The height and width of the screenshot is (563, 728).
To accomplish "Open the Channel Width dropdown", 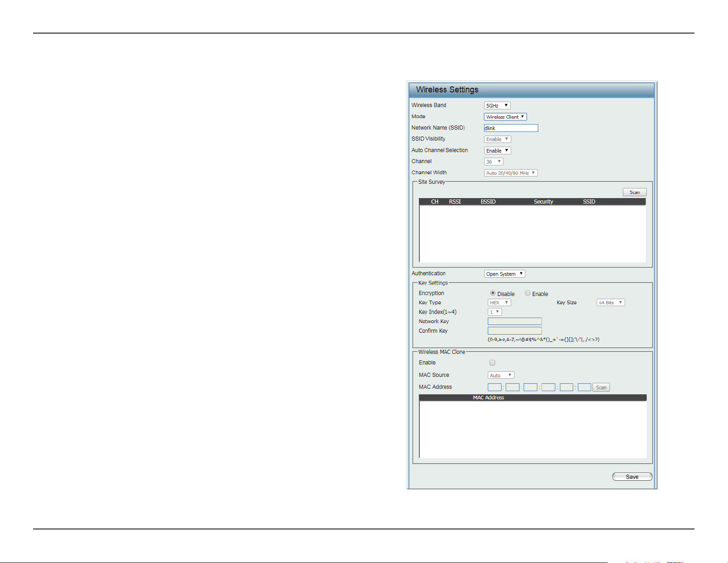I will pos(511,173).
